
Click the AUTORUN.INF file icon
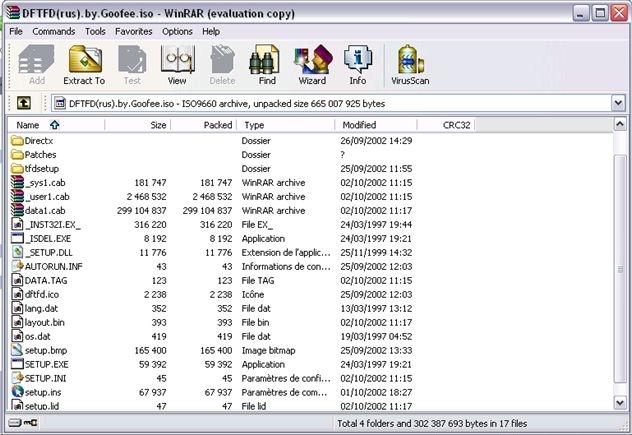tap(17, 266)
